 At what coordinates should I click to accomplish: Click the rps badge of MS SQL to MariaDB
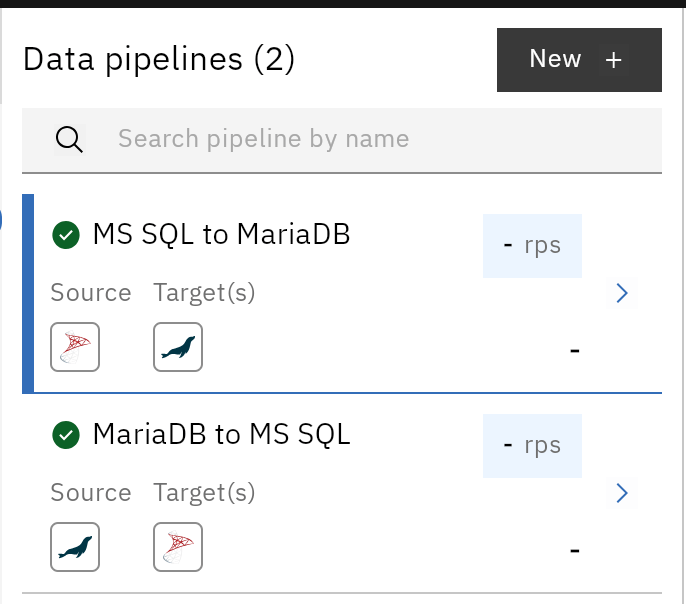pos(532,246)
